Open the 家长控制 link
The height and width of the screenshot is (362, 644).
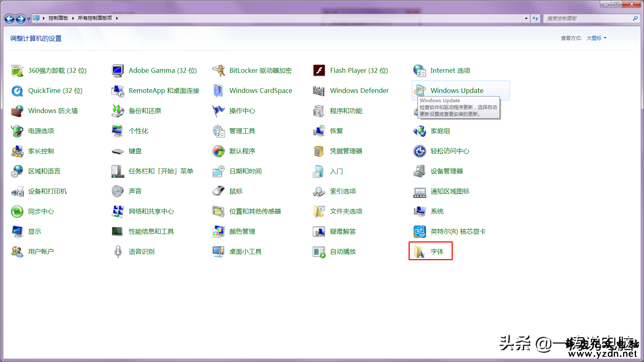(x=41, y=151)
